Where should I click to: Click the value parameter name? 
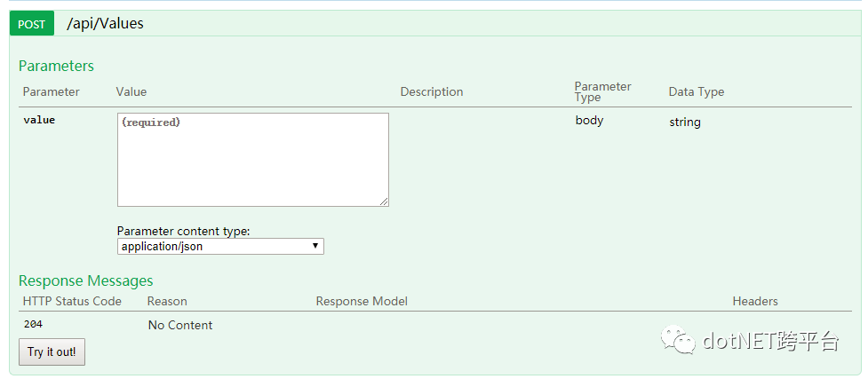(x=39, y=120)
